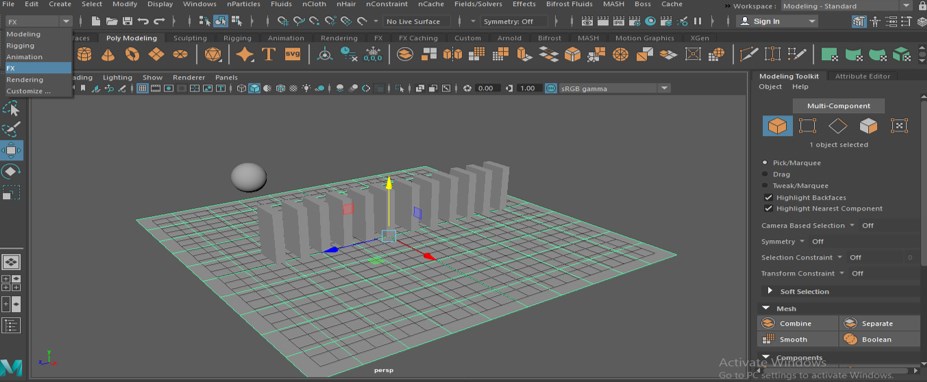Activate the Rotate tool in toolbox
This screenshot has width=927, height=382.
pos(12,172)
